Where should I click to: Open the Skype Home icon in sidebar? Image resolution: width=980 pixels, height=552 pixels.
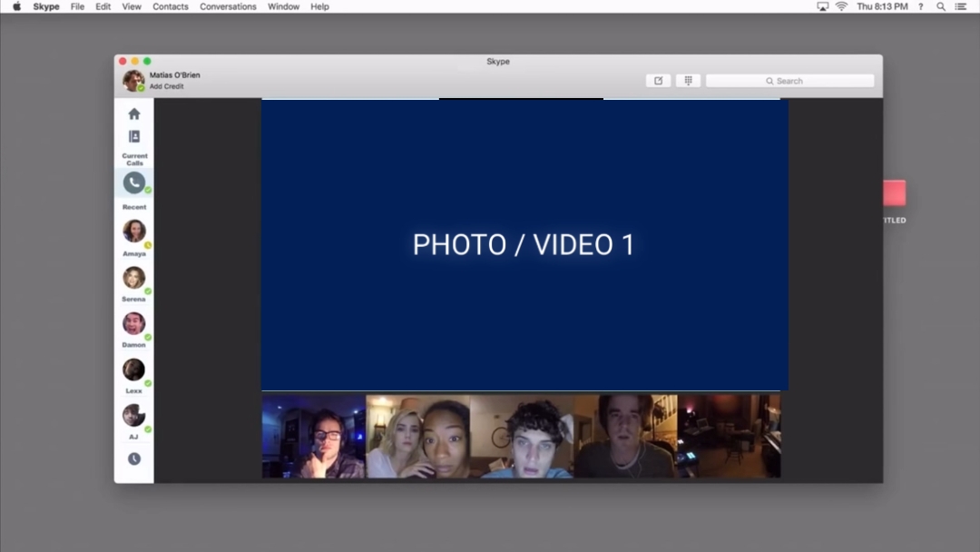(134, 114)
